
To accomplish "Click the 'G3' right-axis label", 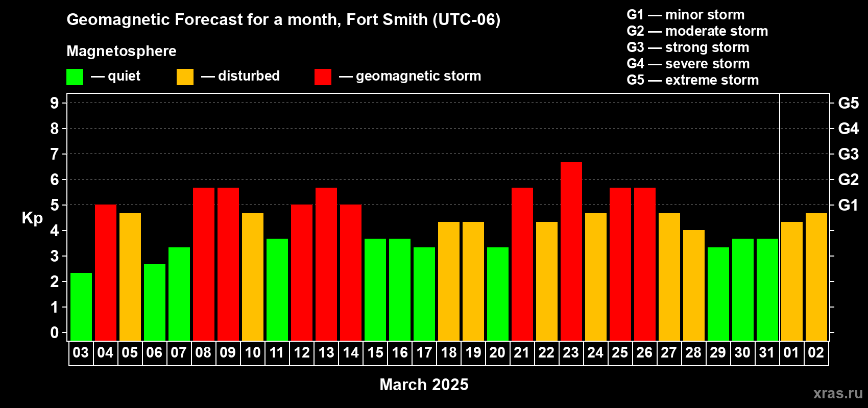I will pyautogui.click(x=849, y=154).
